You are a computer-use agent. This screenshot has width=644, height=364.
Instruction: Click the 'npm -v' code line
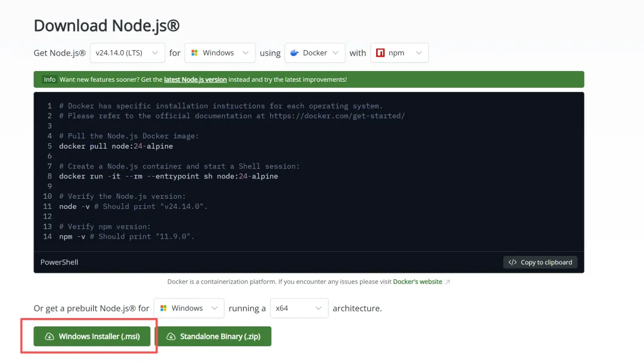click(126, 237)
